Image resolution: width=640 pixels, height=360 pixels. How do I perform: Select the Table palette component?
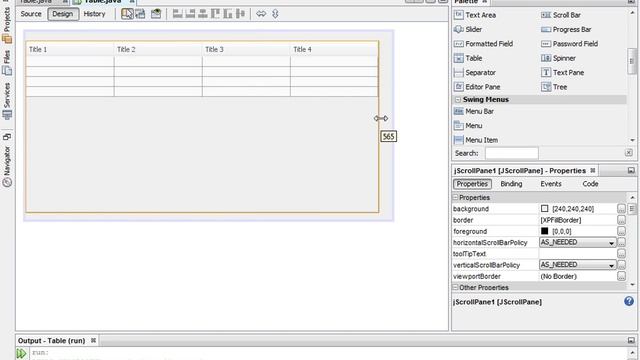pyautogui.click(x=468, y=58)
